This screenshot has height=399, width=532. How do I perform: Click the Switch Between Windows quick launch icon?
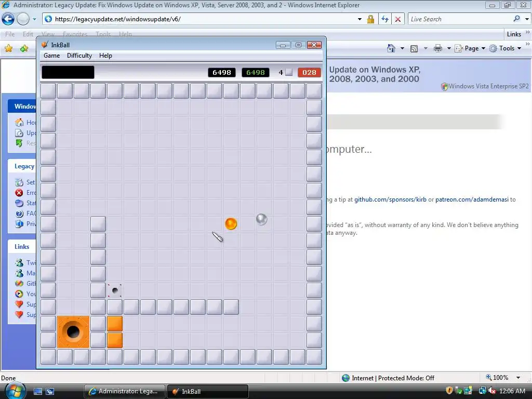(x=50, y=391)
